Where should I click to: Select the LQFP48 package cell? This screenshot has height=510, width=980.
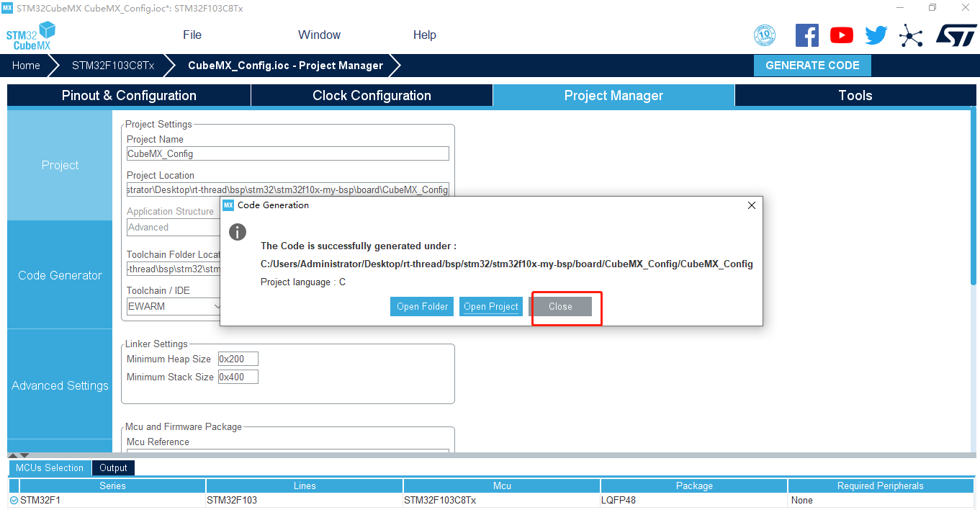coord(694,500)
